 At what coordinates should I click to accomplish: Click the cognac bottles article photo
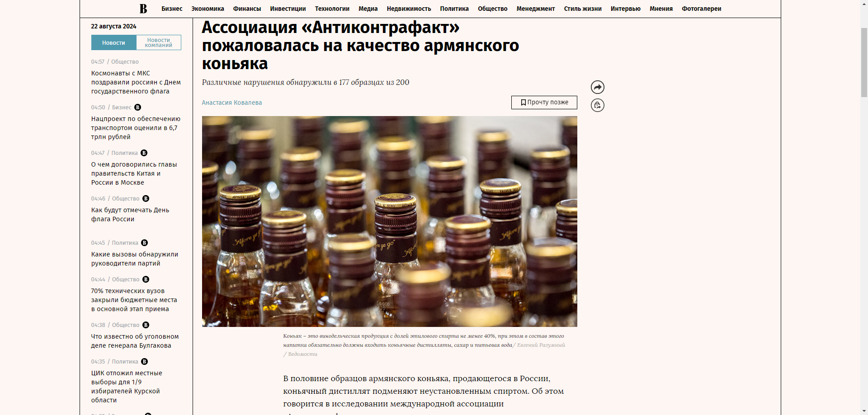[390, 221]
